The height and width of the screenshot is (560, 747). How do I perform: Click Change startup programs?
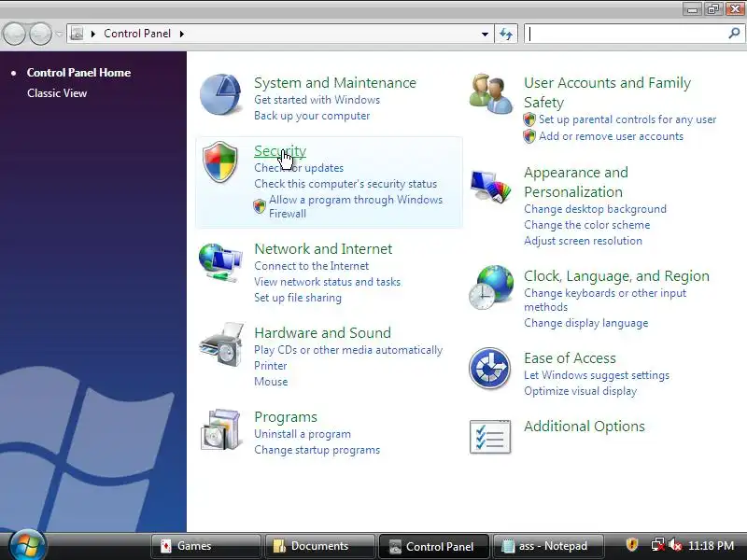(x=317, y=450)
